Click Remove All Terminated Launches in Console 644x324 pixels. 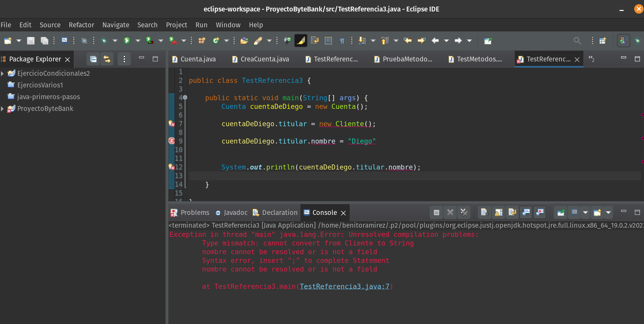(464, 212)
